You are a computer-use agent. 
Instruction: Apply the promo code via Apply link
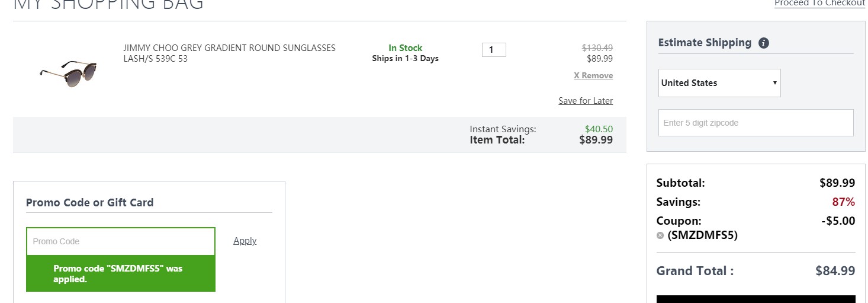pyautogui.click(x=245, y=241)
